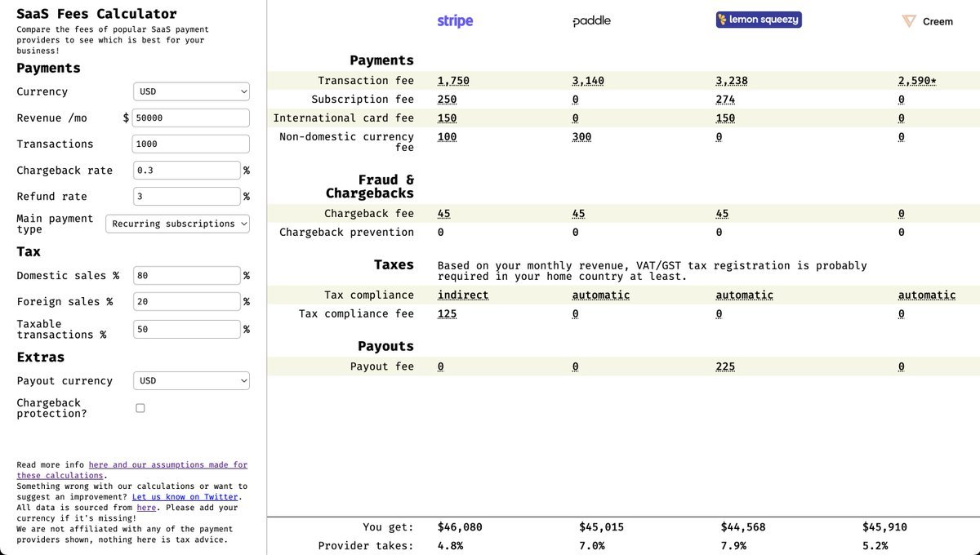Click Creem tax compliance 'automatic'
Screen dimensions: 980x555
[927, 295]
